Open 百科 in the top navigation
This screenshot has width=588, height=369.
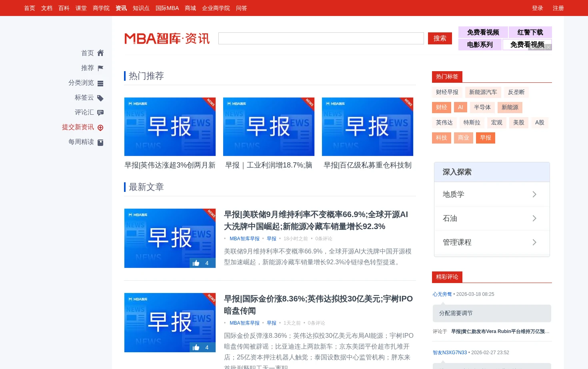[64, 8]
